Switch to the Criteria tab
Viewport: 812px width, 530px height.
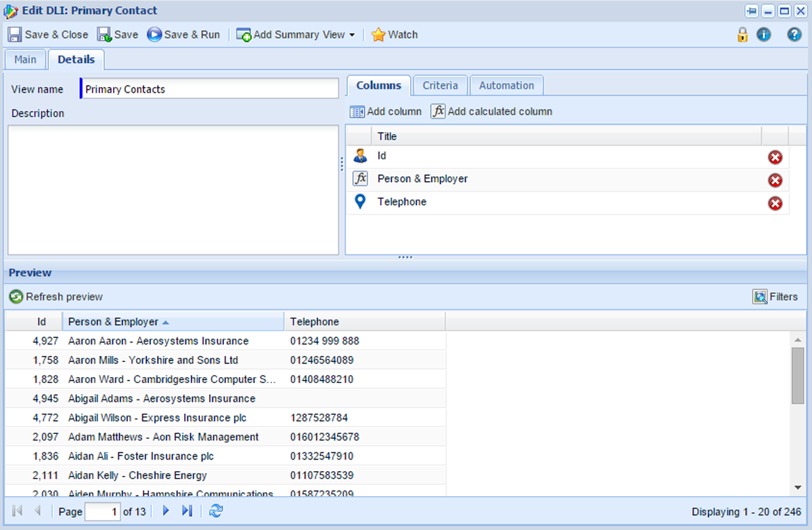(x=440, y=85)
